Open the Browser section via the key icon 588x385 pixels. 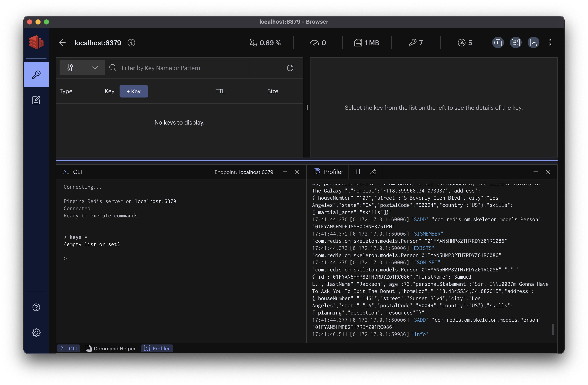pyautogui.click(x=36, y=75)
